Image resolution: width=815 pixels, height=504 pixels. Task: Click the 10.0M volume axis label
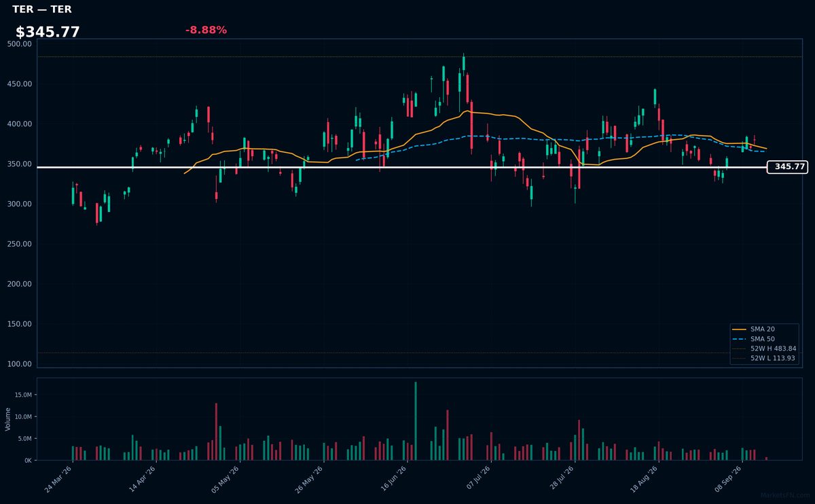23,416
